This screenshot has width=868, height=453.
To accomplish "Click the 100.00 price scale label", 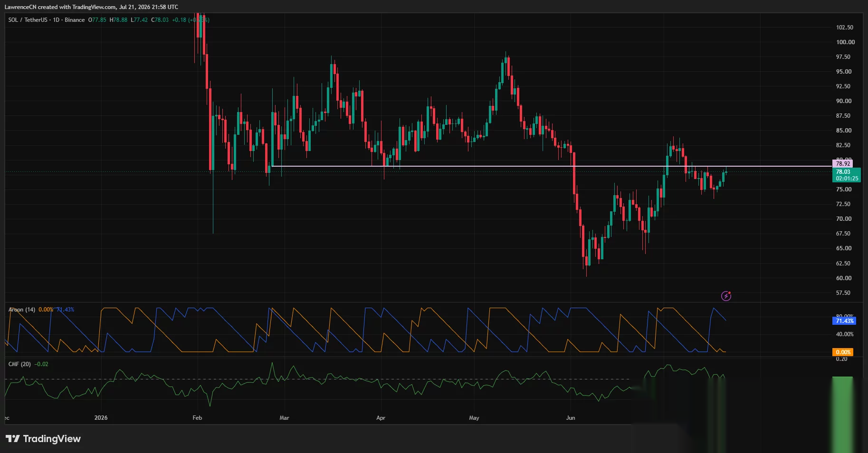I will pyautogui.click(x=845, y=42).
